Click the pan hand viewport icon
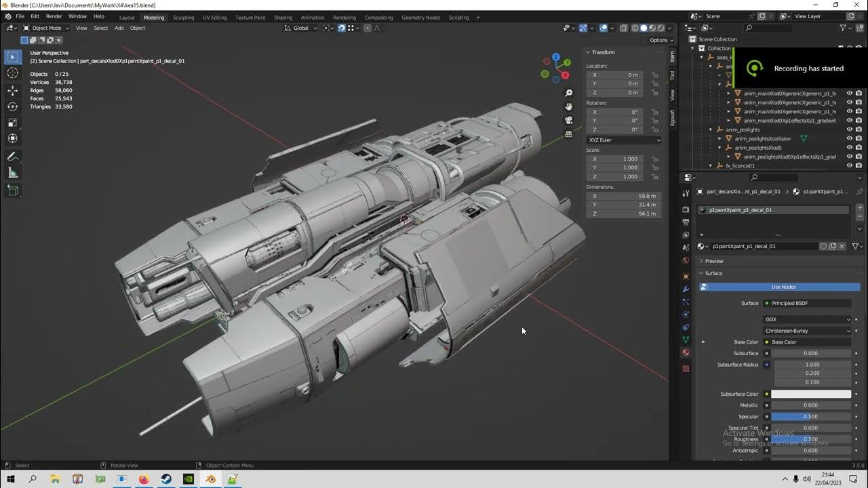The height and width of the screenshot is (488, 868). click(569, 106)
